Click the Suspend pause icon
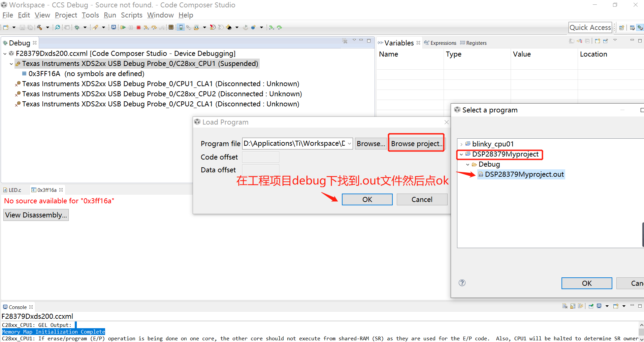Screen dimensions: 644x342 click(x=131, y=27)
